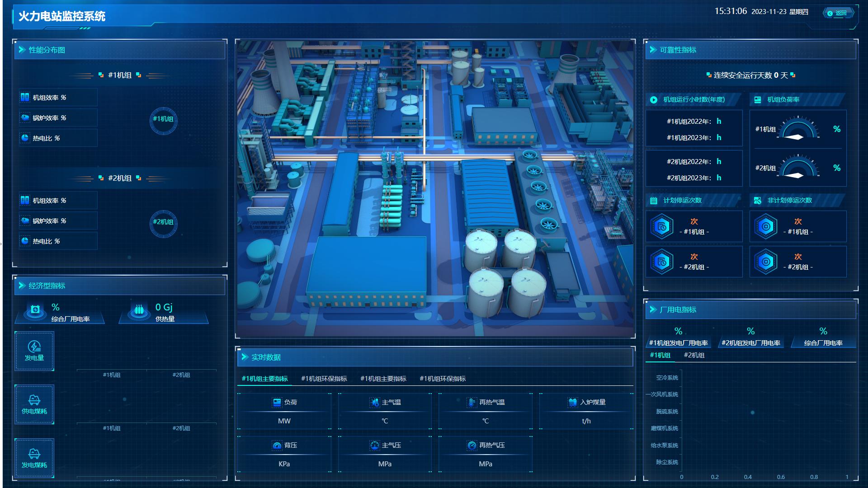This screenshot has width=868, height=488.
Task: Click the 经济型指标 panel header arrow
Action: [x=22, y=286]
